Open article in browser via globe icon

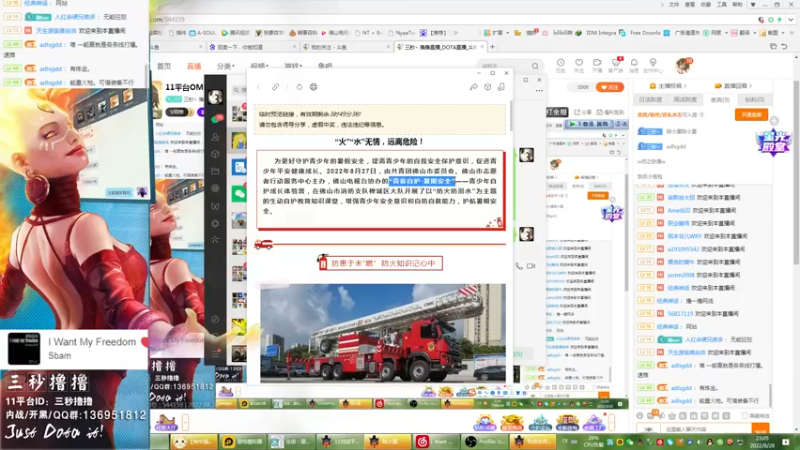[x=313, y=87]
